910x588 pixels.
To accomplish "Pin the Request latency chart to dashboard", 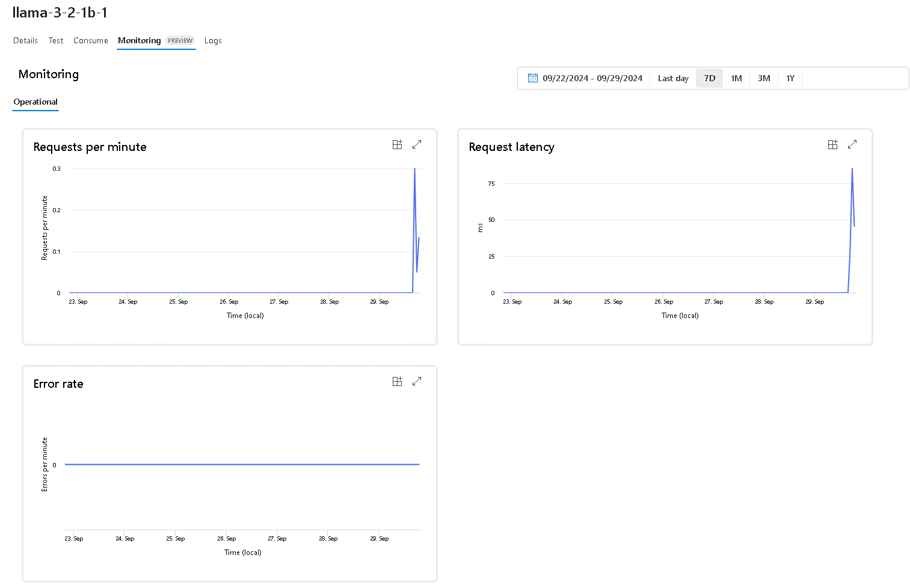I will click(832, 144).
